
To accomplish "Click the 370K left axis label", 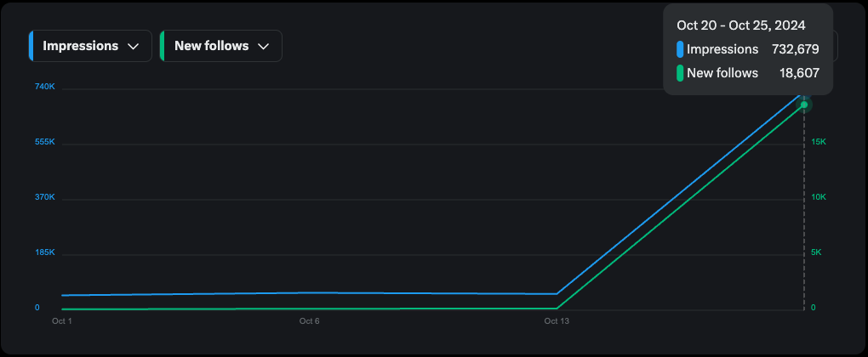I will coord(45,197).
